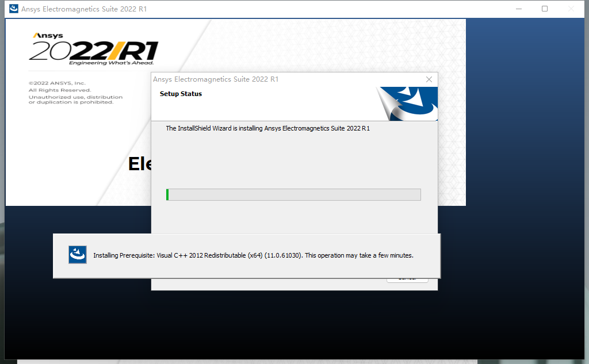589x364 pixels.
Task: Minimize the Ansys installer window
Action: click(x=518, y=9)
